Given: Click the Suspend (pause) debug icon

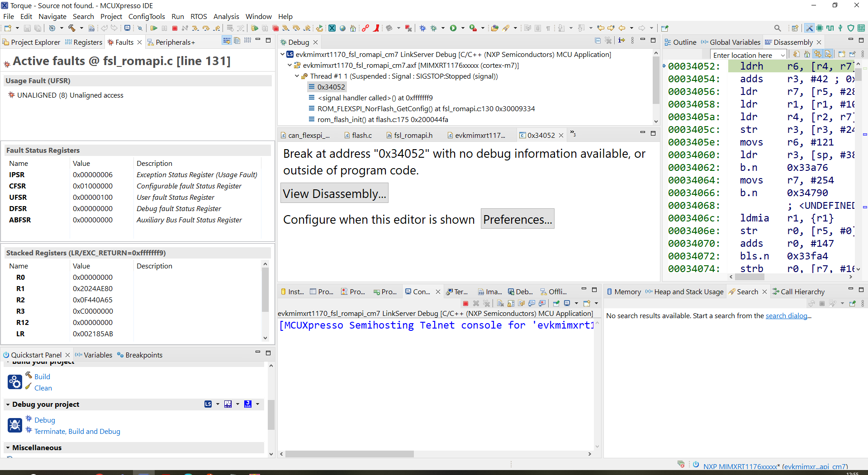Looking at the screenshot, I should (164, 28).
